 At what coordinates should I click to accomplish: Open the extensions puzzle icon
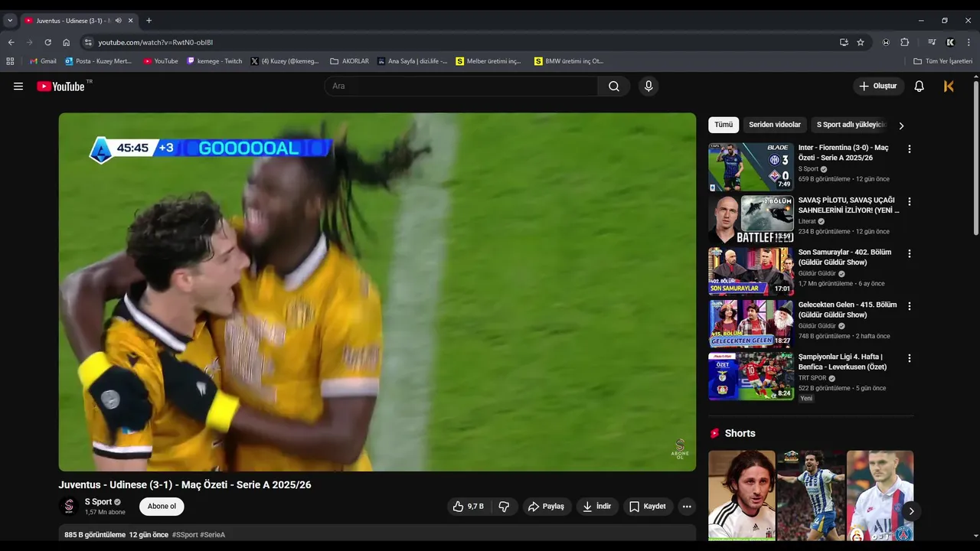point(904,42)
